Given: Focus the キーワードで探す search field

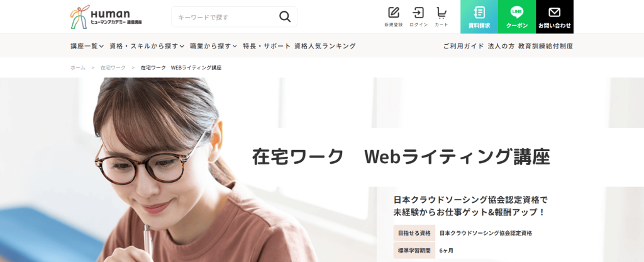Looking at the screenshot, I should (x=226, y=17).
